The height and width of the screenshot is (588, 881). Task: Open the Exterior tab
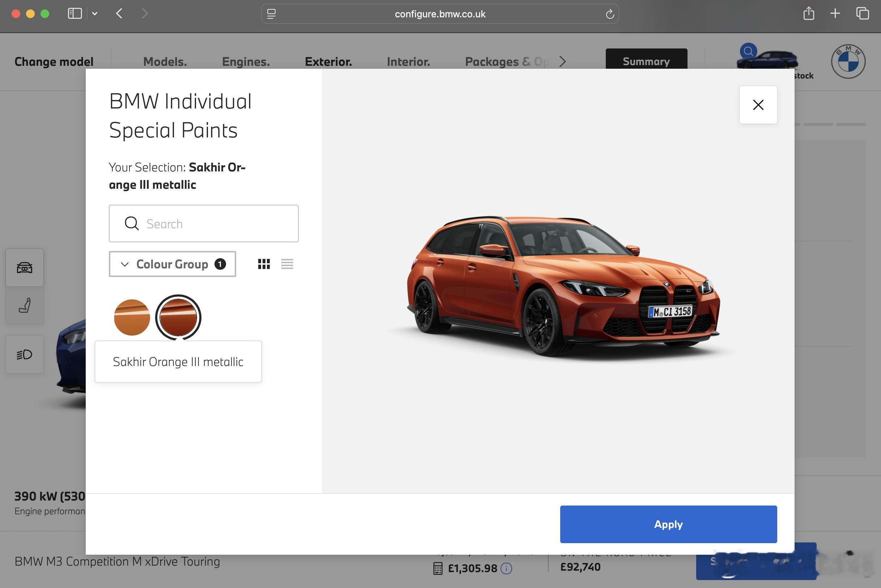(328, 61)
